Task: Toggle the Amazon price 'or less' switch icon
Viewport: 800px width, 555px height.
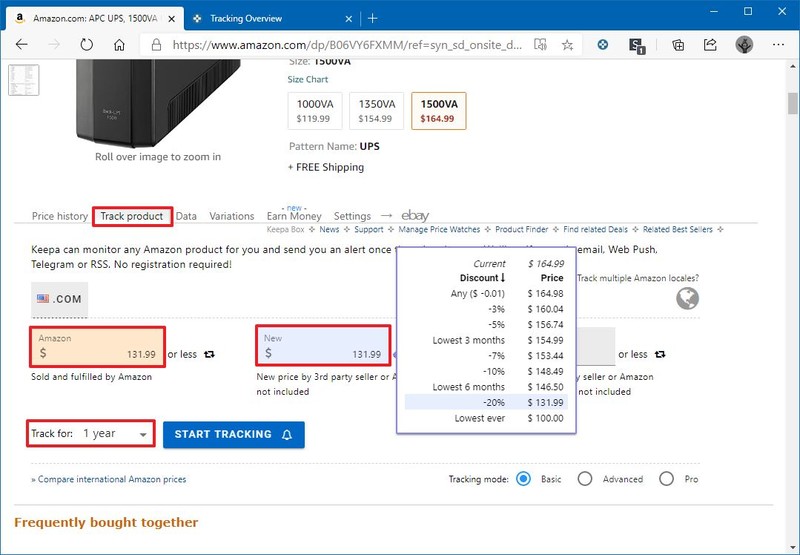Action: [209, 354]
